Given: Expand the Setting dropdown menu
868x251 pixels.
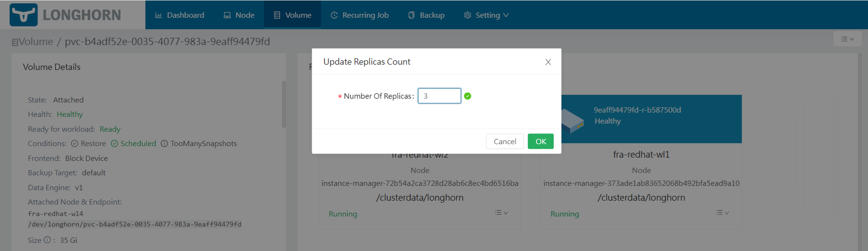Looking at the screenshot, I should pos(486,15).
